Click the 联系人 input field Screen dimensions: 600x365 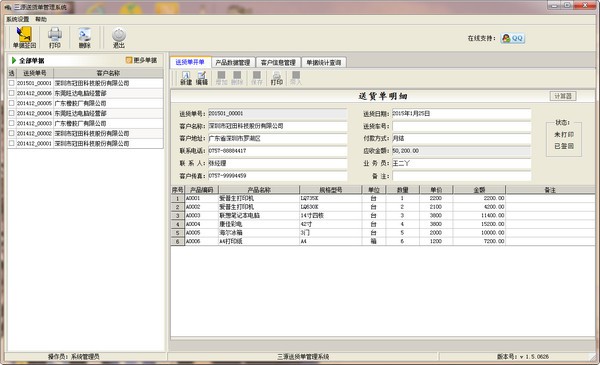277,163
